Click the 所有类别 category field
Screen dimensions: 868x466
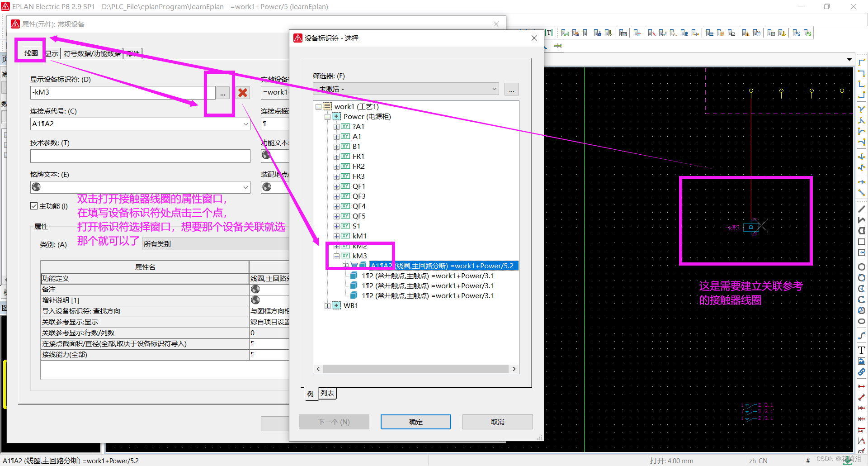216,244
